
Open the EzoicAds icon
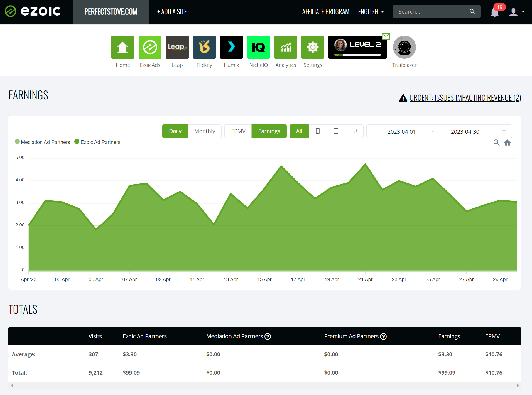(x=150, y=47)
